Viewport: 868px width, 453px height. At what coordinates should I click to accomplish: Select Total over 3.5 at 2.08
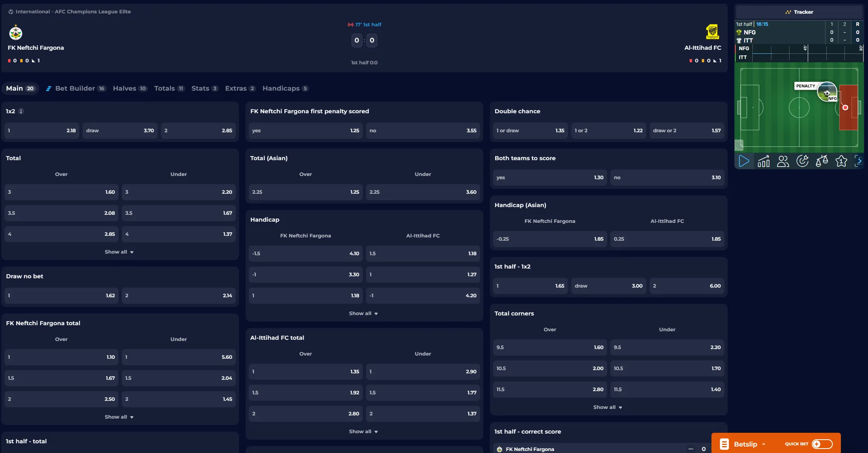[61, 213]
